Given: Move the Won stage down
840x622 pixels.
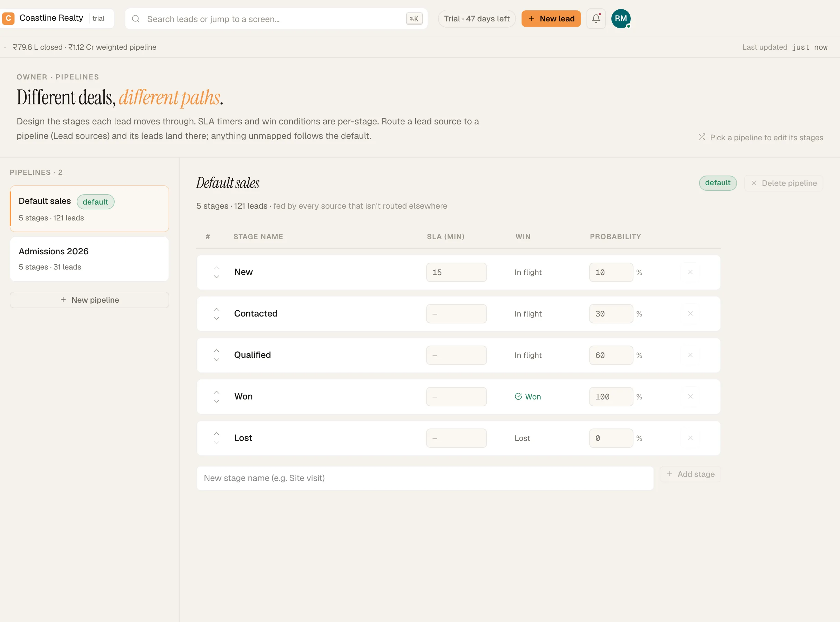Looking at the screenshot, I should click(217, 401).
